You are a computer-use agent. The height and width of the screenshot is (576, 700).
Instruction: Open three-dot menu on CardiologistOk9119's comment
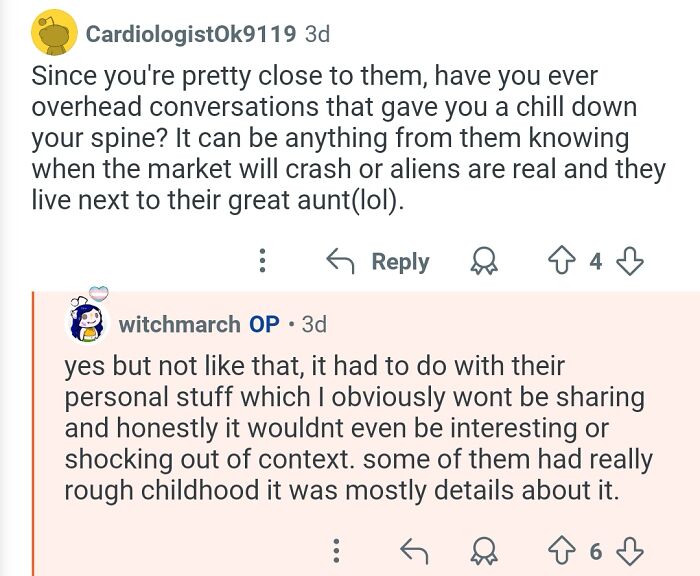262,261
